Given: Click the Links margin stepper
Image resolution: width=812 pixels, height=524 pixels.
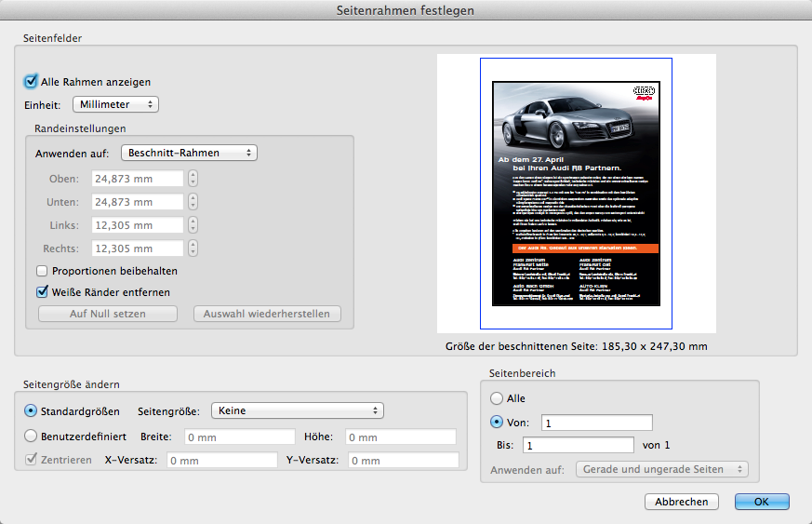Looking at the screenshot, I should click(193, 225).
